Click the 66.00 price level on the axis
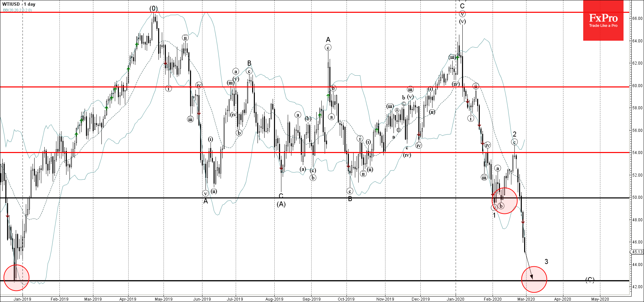Screen dimensions: 644x302 tap(637, 18)
